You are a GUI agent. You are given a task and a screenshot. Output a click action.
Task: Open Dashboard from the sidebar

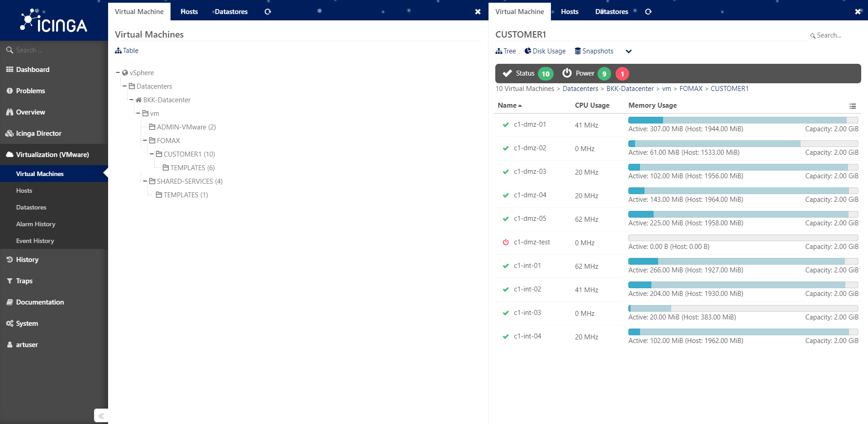[x=33, y=70]
